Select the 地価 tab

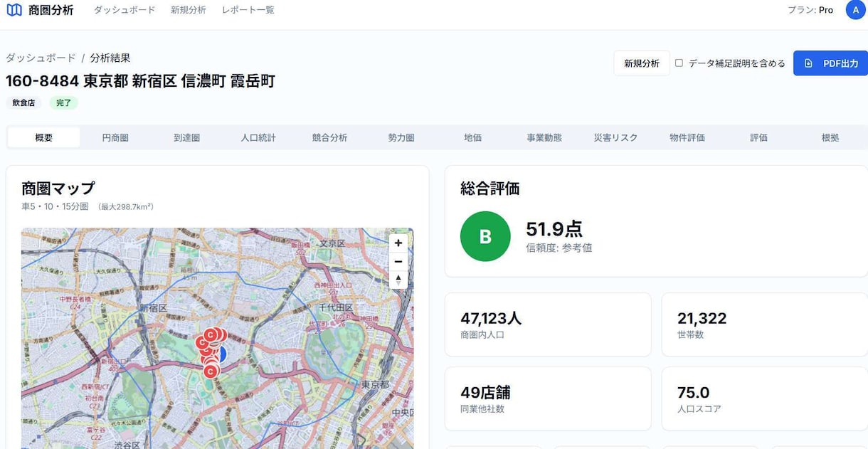point(473,137)
